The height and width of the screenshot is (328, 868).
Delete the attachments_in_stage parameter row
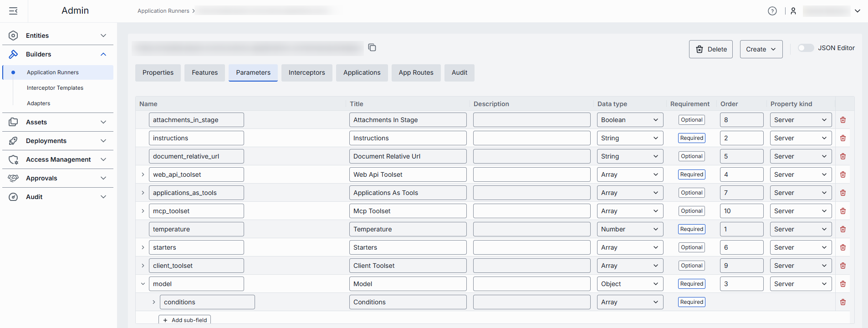click(843, 120)
